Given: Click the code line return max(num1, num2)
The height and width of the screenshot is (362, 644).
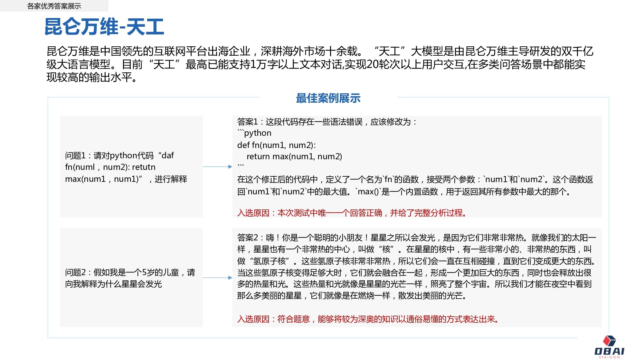Looking at the screenshot, I should [x=294, y=156].
